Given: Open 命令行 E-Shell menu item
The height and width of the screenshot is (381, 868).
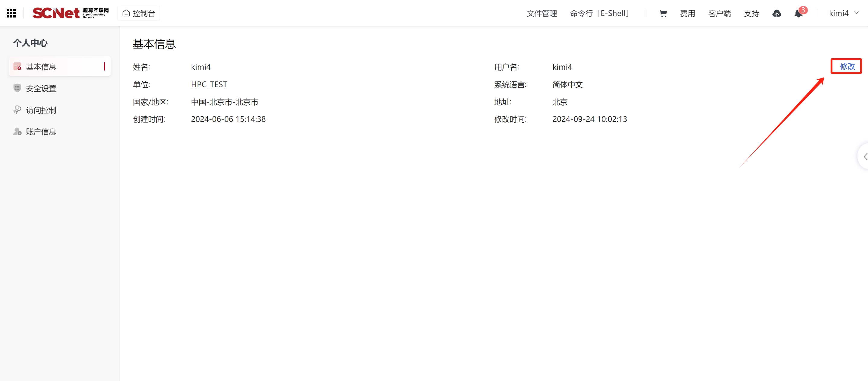Looking at the screenshot, I should point(599,13).
